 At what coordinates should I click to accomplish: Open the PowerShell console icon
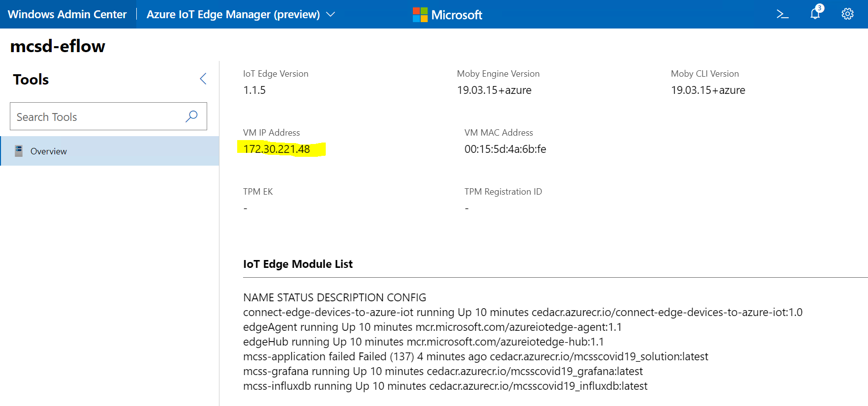(x=782, y=14)
